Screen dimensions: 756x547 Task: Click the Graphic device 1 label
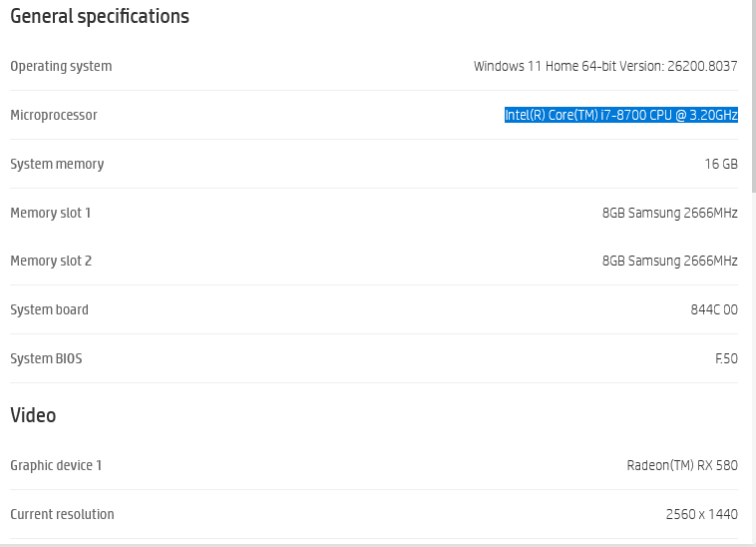point(56,465)
